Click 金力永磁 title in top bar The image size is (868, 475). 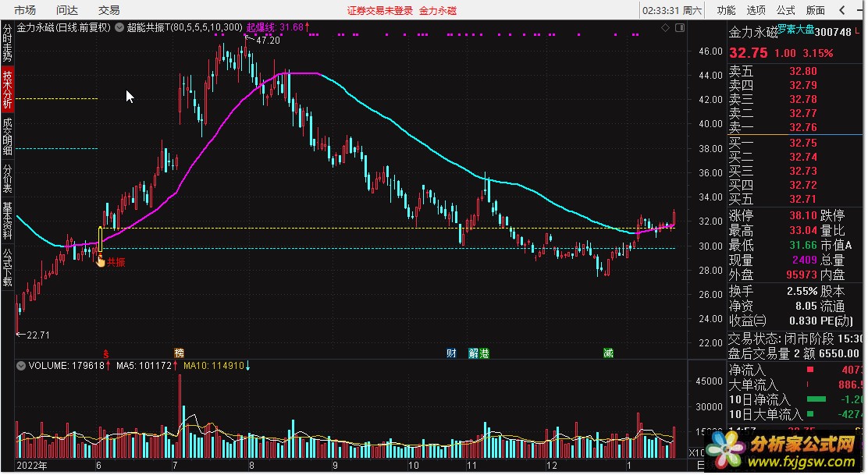coord(437,10)
